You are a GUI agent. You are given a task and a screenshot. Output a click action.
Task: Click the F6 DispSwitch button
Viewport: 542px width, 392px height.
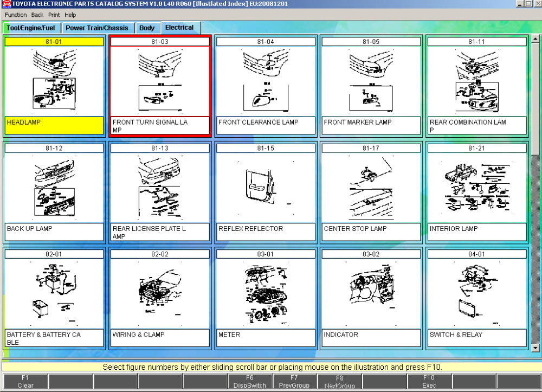click(249, 382)
